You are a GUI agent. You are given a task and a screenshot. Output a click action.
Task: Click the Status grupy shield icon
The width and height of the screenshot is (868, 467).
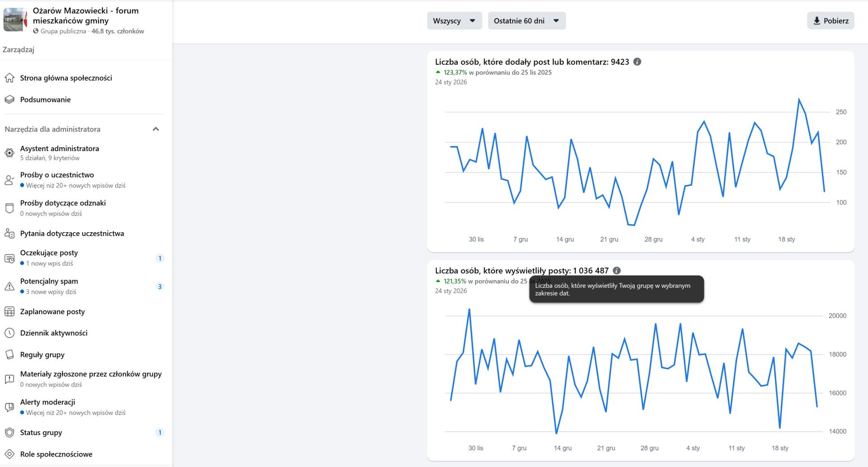(x=9, y=433)
